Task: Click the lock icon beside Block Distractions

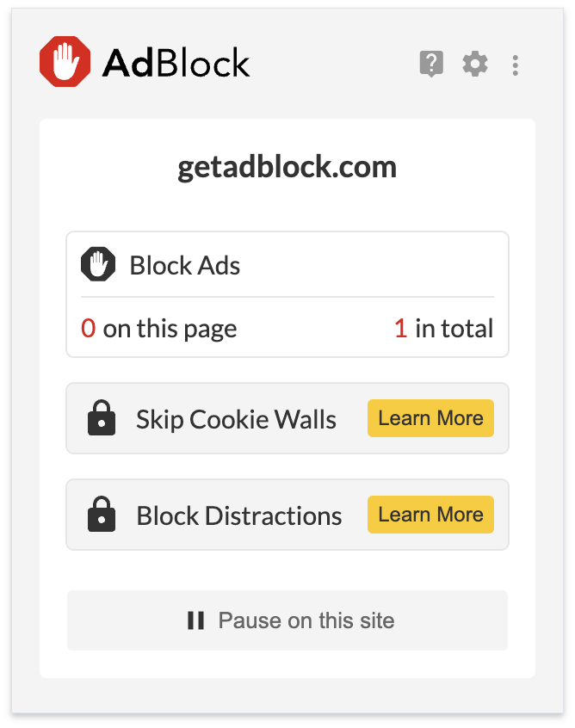Action: tap(102, 515)
